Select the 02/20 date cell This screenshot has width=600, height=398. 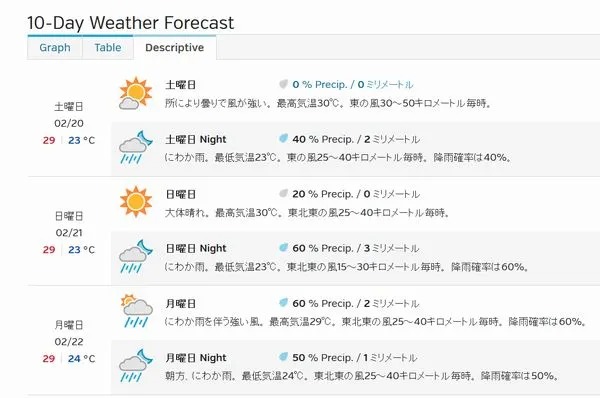click(x=69, y=123)
